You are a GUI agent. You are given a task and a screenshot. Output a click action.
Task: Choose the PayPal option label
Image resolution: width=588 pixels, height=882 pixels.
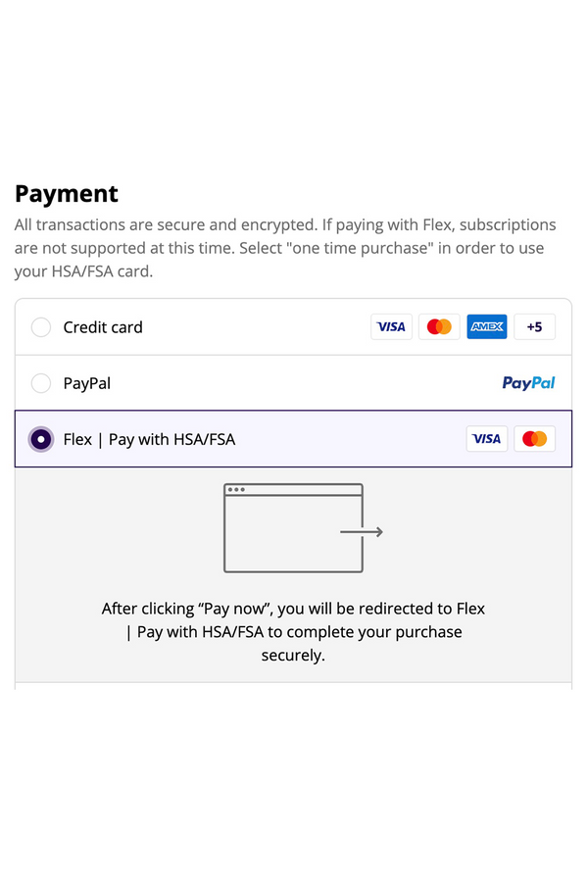[x=87, y=383]
